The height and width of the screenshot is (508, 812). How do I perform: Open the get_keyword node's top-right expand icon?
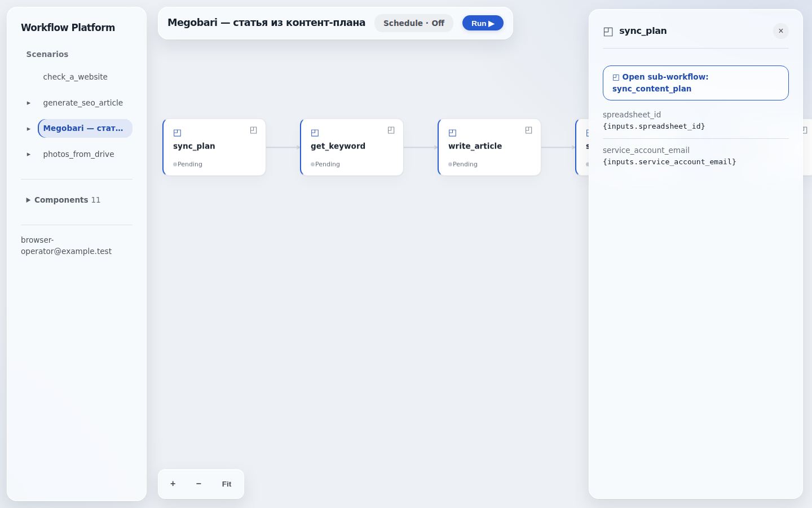(x=391, y=130)
